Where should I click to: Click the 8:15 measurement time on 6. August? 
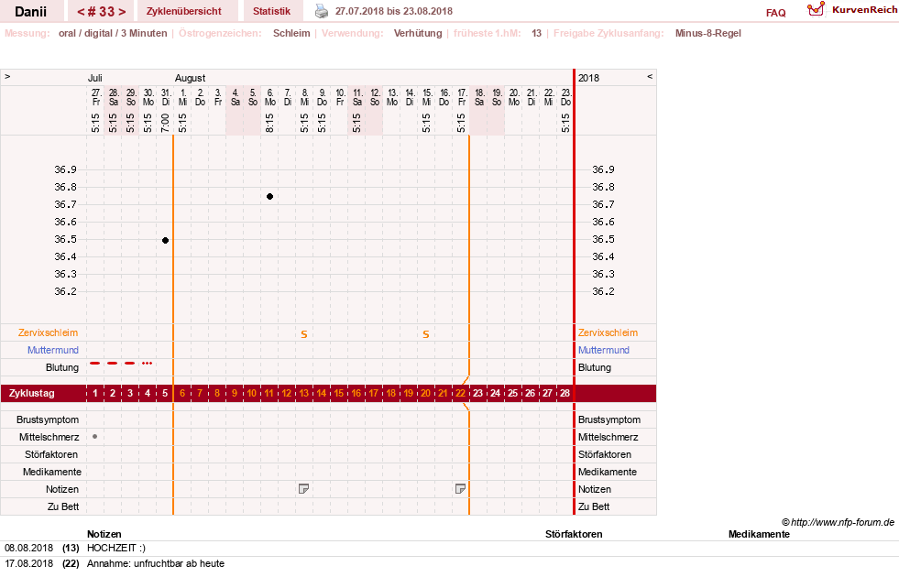click(269, 123)
